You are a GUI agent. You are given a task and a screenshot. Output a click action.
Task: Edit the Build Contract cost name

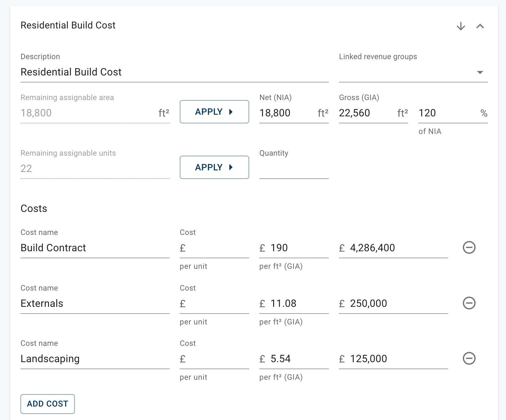(95, 248)
